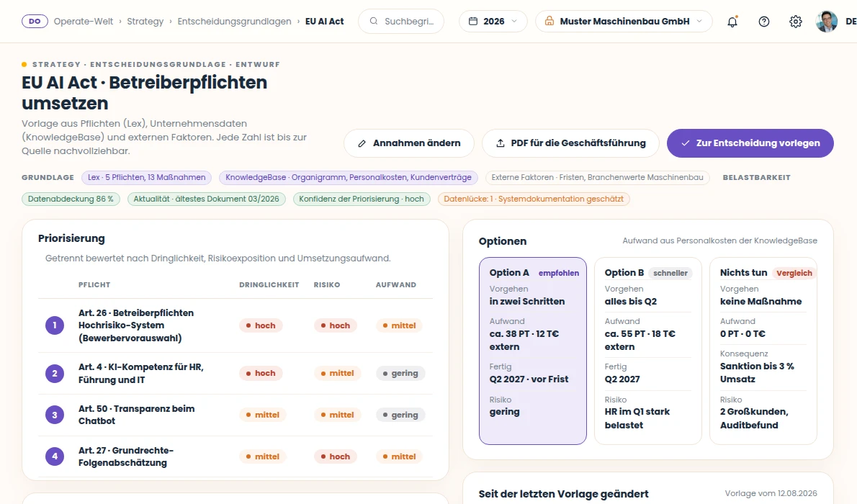The height and width of the screenshot is (504, 857).
Task: Click the calendar icon beside 2026
Action: point(473,22)
